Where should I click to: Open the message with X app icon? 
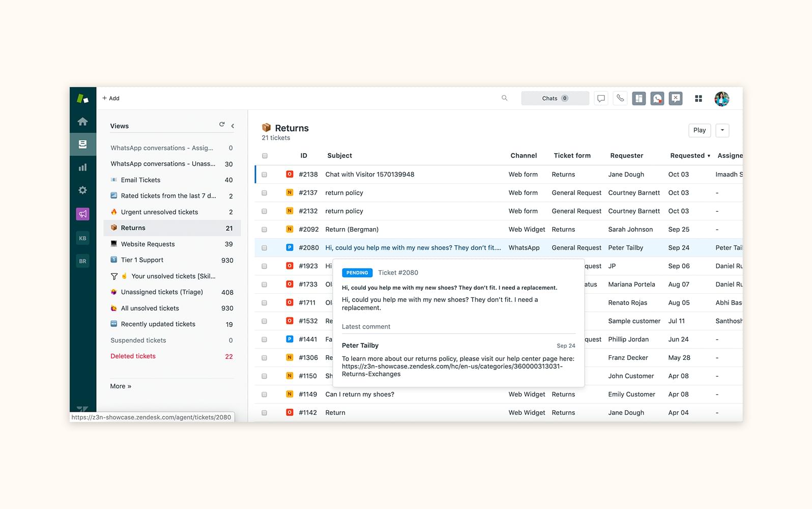point(676,99)
